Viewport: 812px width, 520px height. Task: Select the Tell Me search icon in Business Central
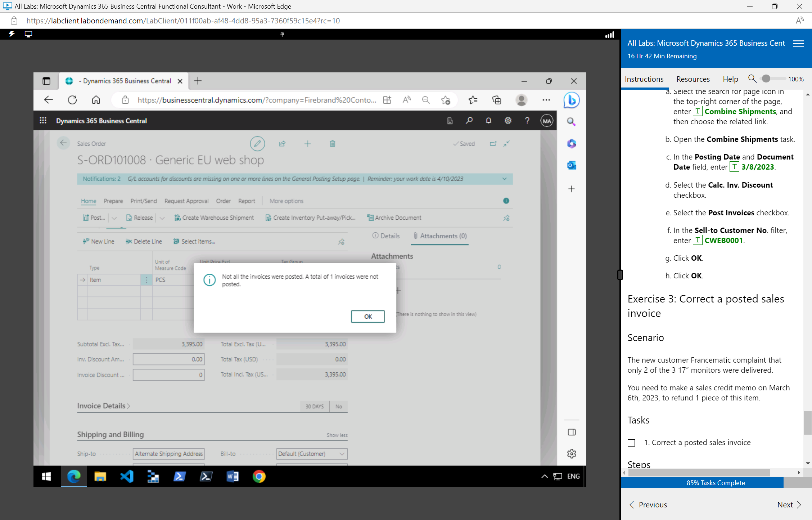click(469, 121)
